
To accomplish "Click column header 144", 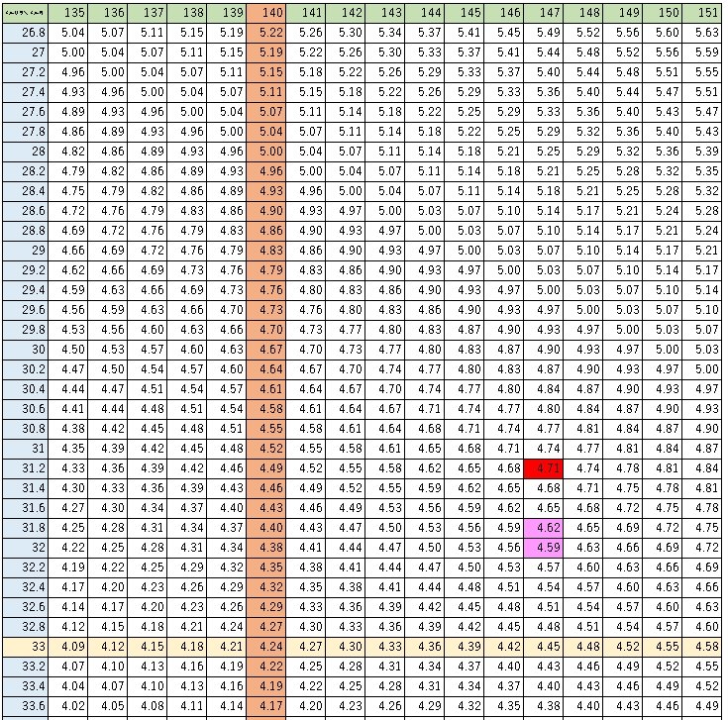I will coord(424,13).
